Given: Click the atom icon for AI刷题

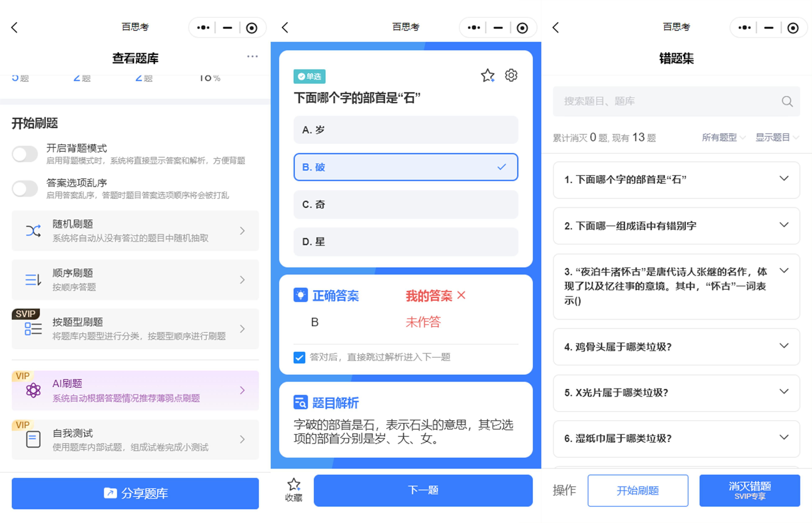Looking at the screenshot, I should [33, 390].
